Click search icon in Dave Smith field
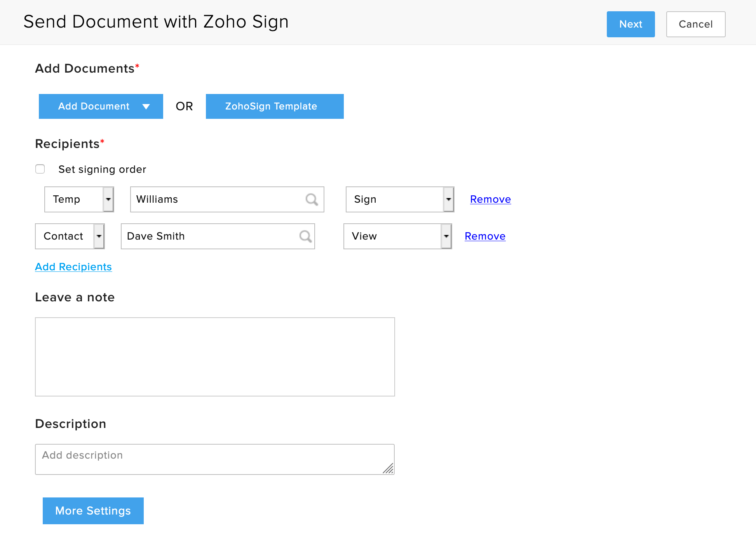Image resolution: width=756 pixels, height=539 pixels. 305,236
